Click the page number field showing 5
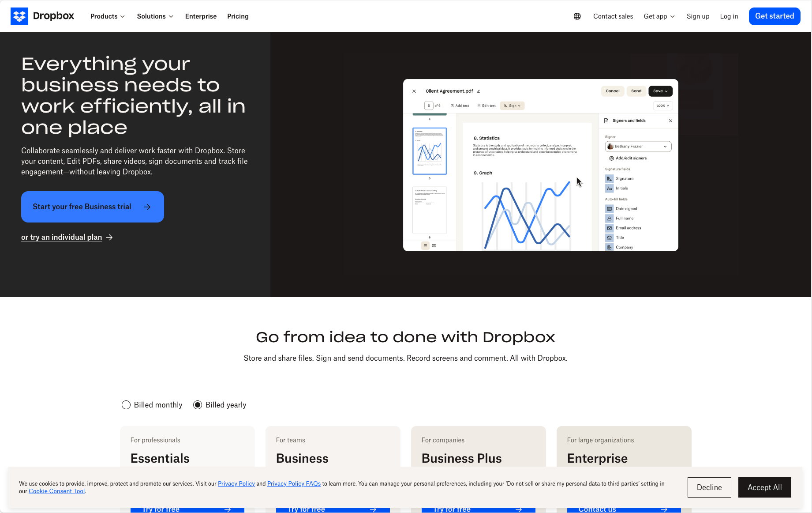The height and width of the screenshot is (513, 812). 429,106
